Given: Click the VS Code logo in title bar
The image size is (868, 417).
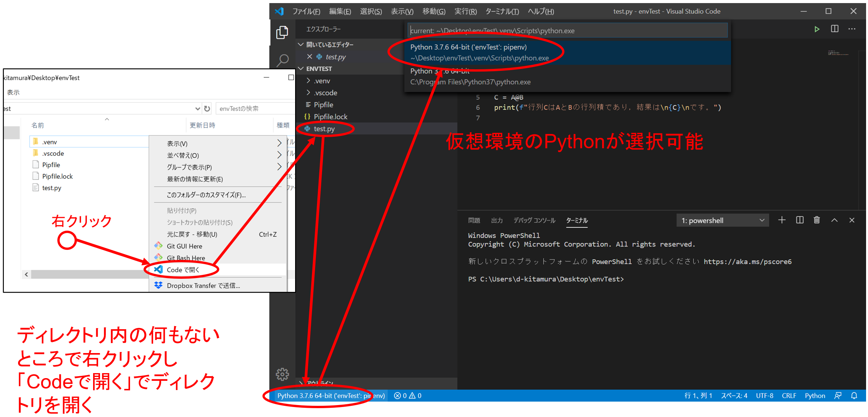Looking at the screenshot, I should pos(279,11).
